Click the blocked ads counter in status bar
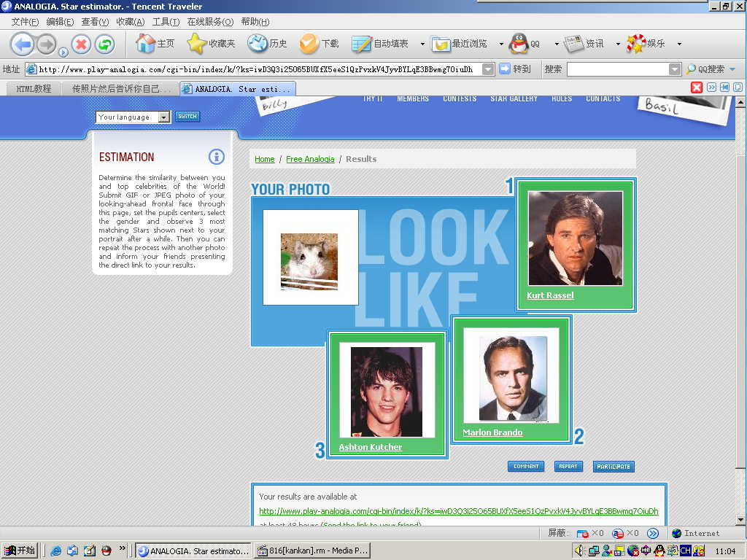This screenshot has height=560, width=747. click(625, 533)
